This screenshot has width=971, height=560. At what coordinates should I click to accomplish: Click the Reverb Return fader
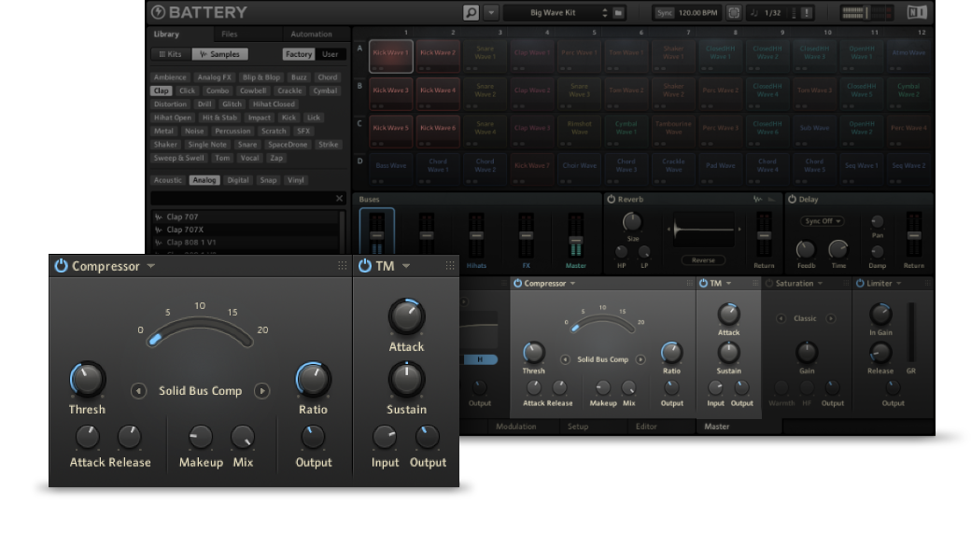764,236
